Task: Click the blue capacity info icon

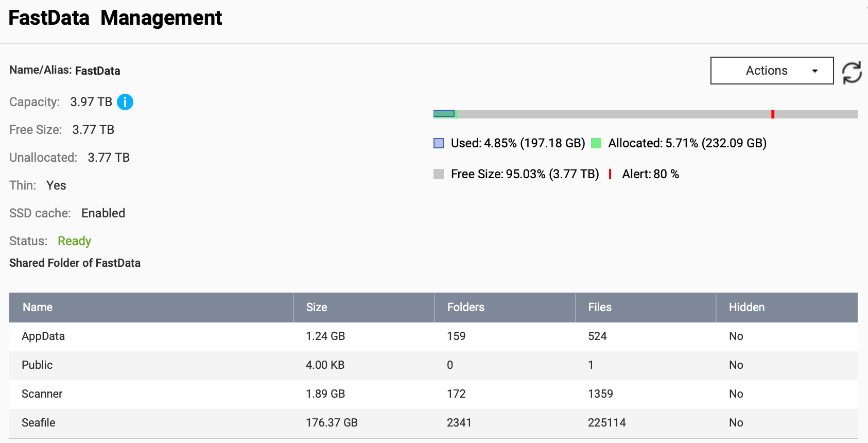Action: point(125,102)
